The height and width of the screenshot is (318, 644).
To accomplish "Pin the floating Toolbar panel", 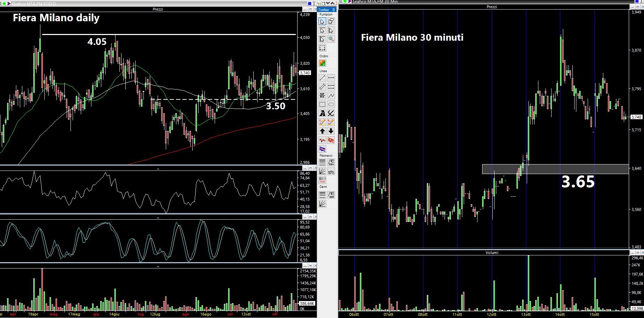I will [x=334, y=10].
